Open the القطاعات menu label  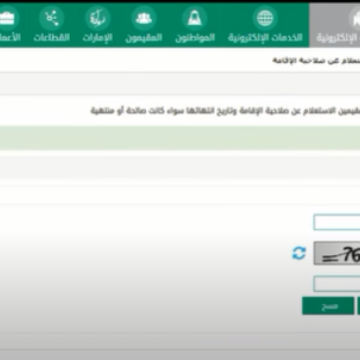pyautogui.click(x=52, y=38)
